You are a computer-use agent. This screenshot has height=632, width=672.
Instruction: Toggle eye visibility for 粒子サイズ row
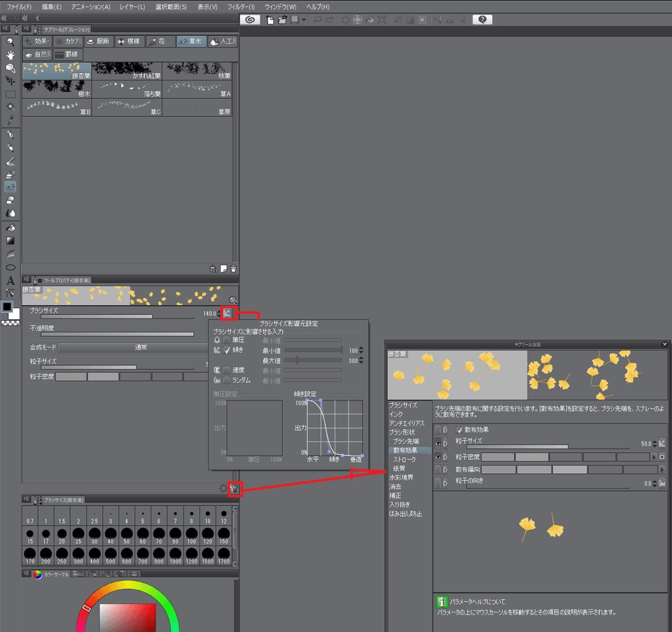coord(437,443)
